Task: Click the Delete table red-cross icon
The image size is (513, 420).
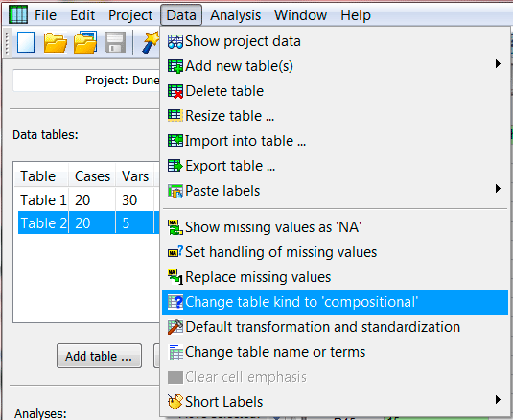Action: [x=175, y=91]
